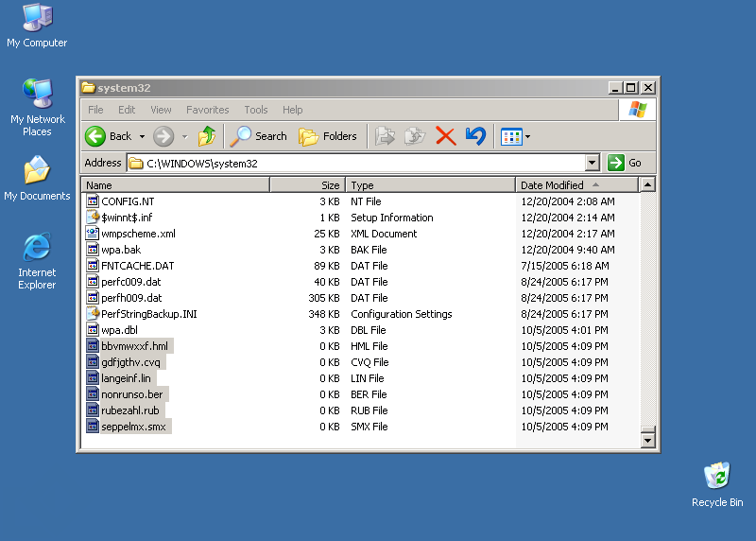Viewport: 756px width, 541px height.
Task: Open the Tools menu
Action: click(x=255, y=110)
